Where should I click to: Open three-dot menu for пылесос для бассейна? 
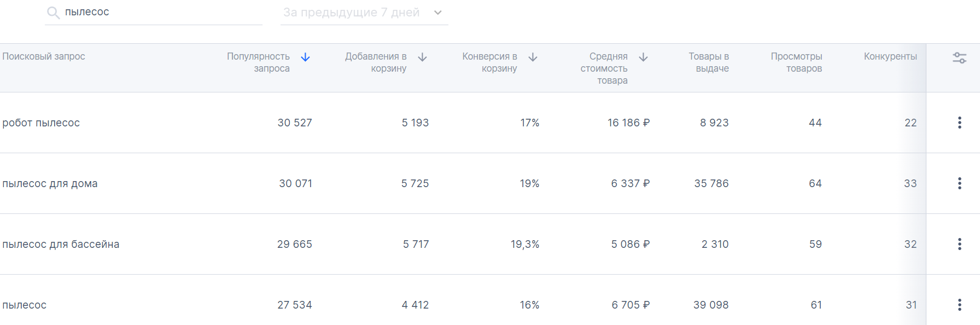[959, 244]
